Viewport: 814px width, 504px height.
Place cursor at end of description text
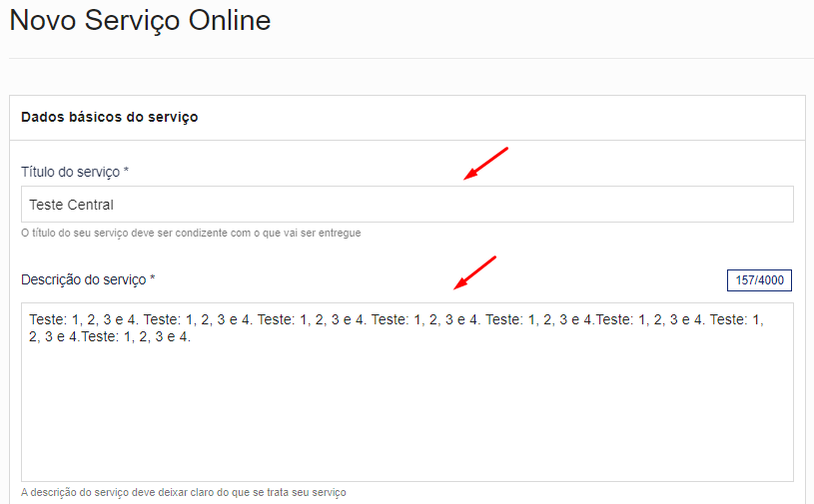(x=191, y=337)
